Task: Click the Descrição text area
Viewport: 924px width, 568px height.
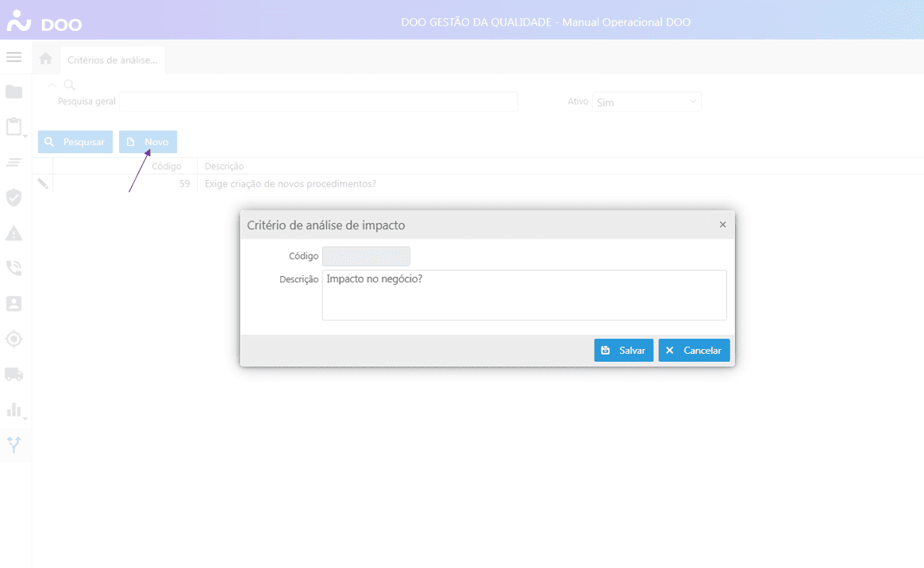Action: pos(524,295)
